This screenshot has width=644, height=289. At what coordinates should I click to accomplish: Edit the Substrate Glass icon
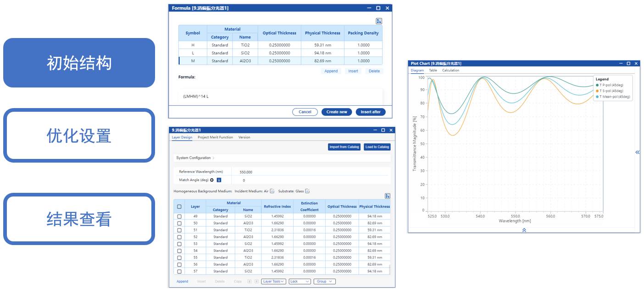tap(307, 191)
